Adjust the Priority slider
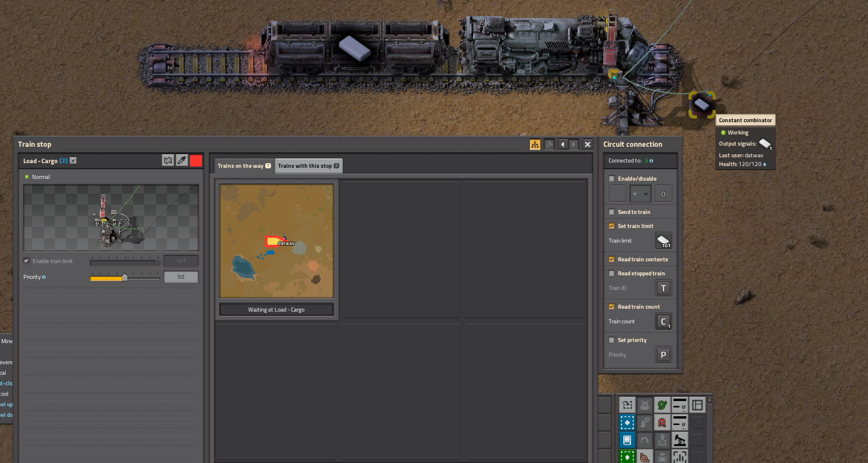The height and width of the screenshot is (463, 868). pos(125,278)
